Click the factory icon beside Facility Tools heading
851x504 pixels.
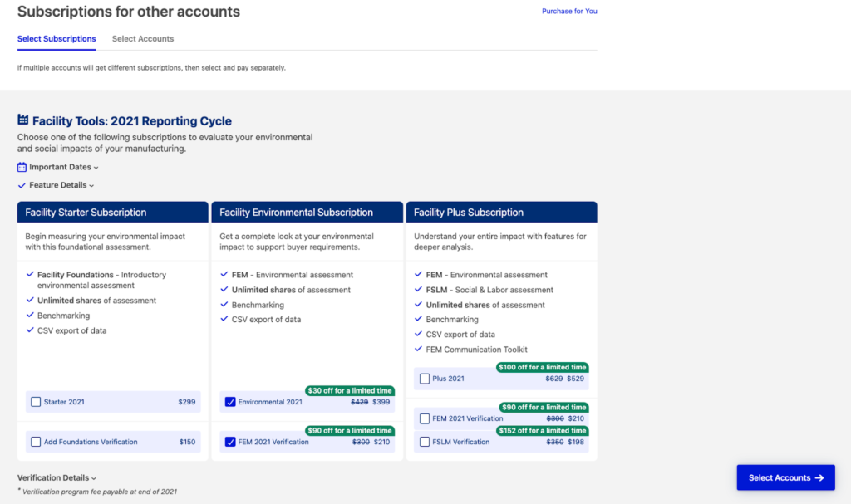tap(22, 120)
